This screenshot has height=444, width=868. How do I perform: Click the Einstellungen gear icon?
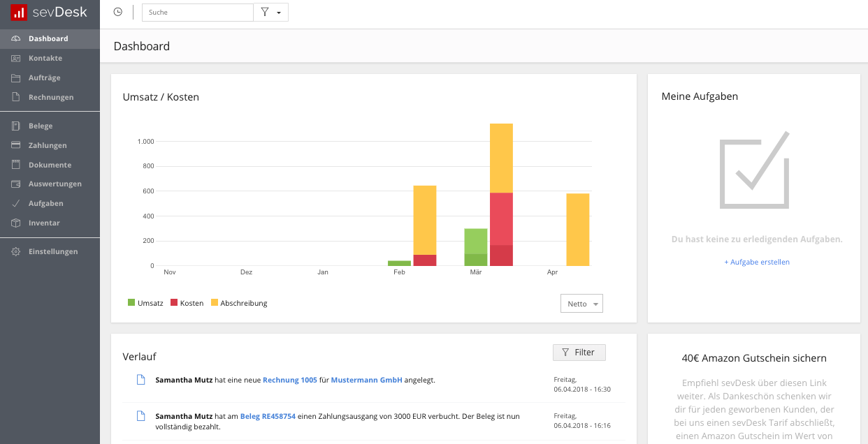point(16,251)
